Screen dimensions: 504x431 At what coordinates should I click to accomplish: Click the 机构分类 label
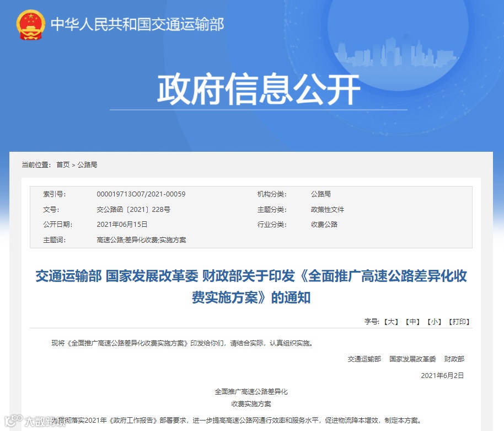[x=272, y=194]
